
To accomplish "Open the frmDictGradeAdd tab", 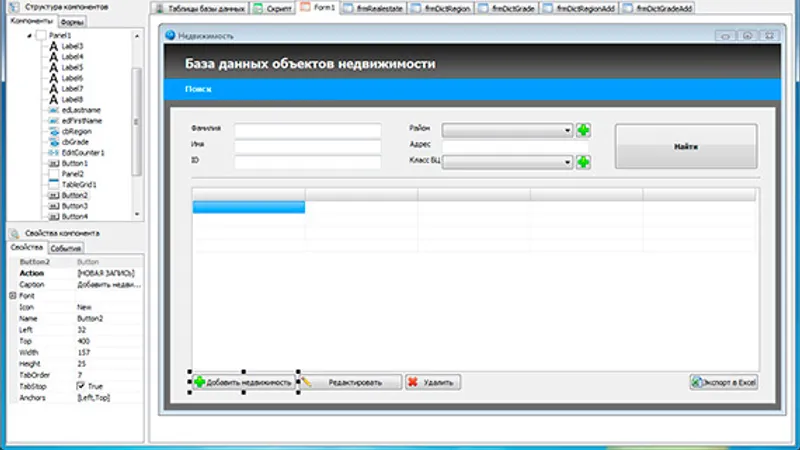I will (658, 8).
